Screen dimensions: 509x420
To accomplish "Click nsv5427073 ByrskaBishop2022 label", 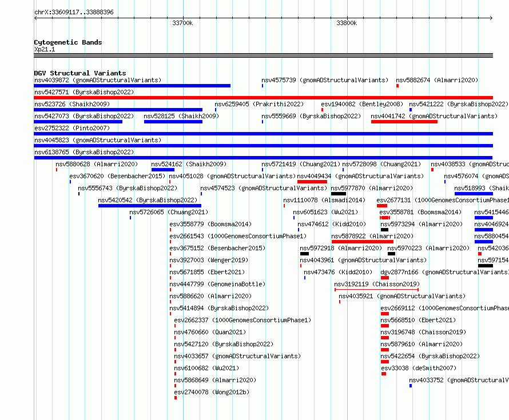I will coord(83,116).
